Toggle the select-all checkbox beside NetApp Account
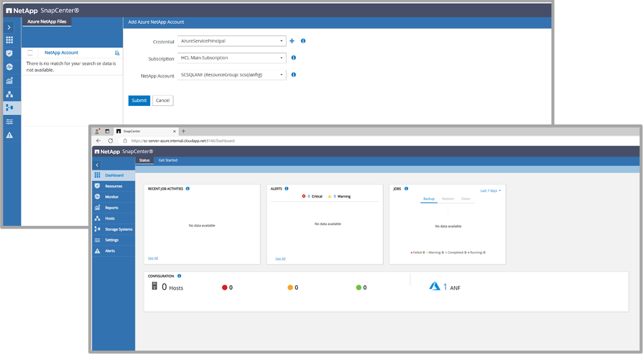The image size is (644, 355). 30,53
